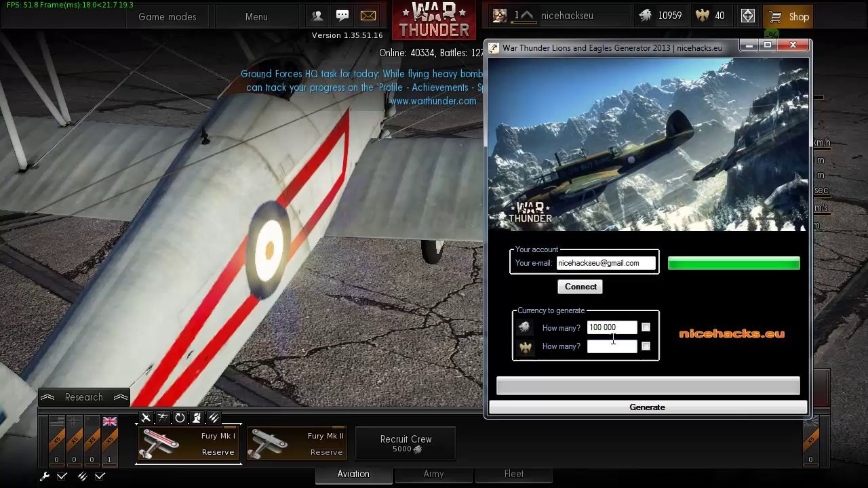Click the crew pilot silhouette icon above Fury Mk I
Image resolution: width=868 pixels, height=488 pixels.
tap(197, 418)
